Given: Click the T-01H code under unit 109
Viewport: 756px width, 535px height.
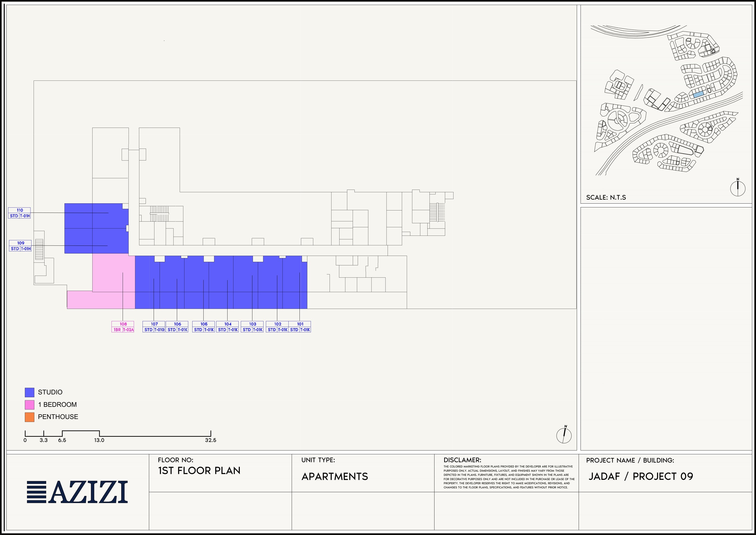Looking at the screenshot, I should click(26, 249).
